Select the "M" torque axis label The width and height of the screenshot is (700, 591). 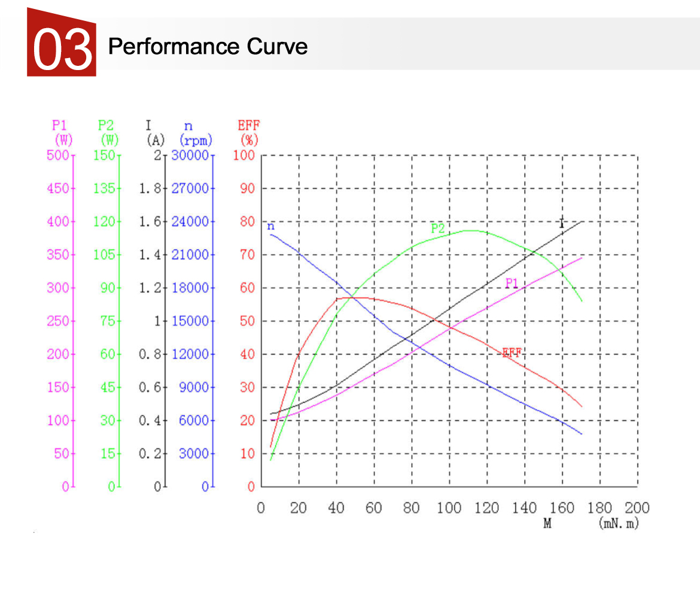[547, 524]
